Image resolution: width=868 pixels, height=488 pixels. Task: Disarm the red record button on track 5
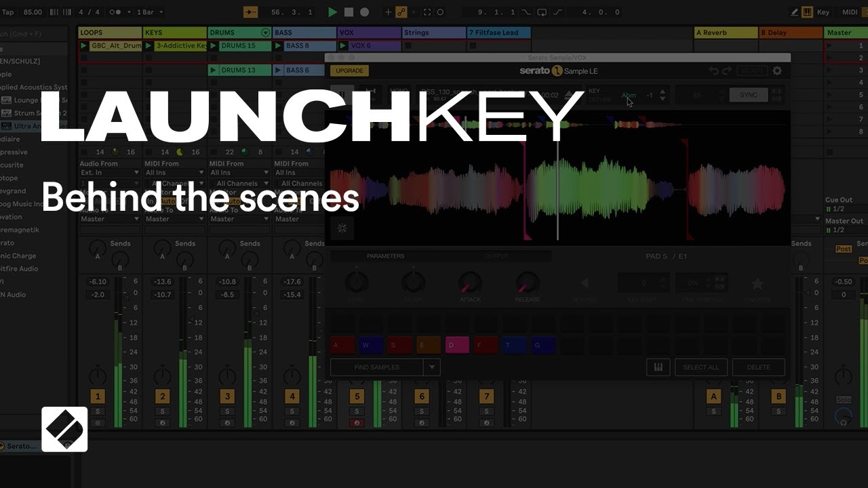357,423
